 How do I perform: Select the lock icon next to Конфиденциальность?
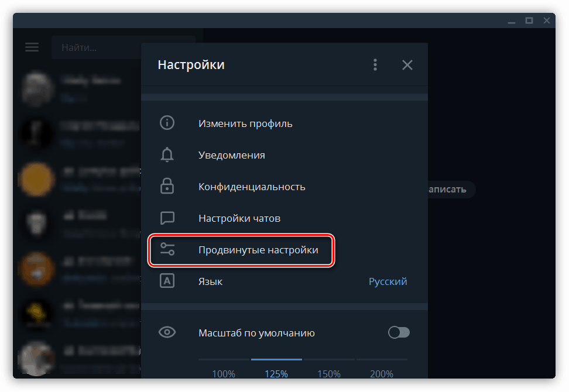click(167, 186)
